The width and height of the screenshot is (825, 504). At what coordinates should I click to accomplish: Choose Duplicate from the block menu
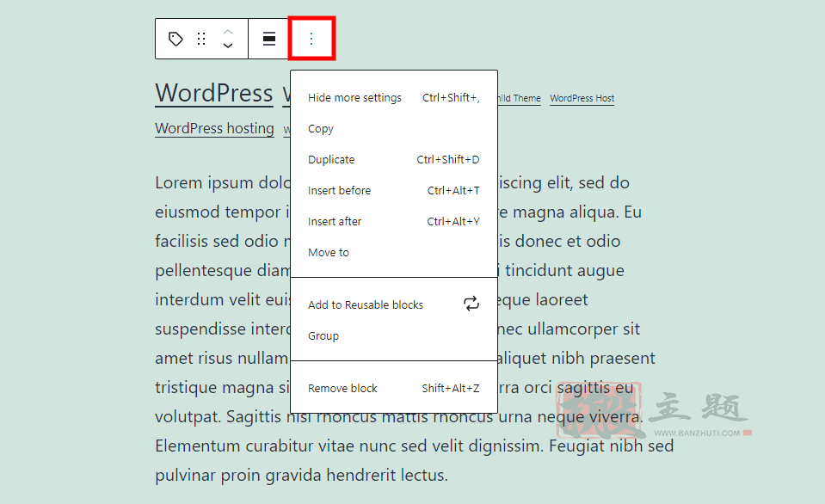[393, 160]
